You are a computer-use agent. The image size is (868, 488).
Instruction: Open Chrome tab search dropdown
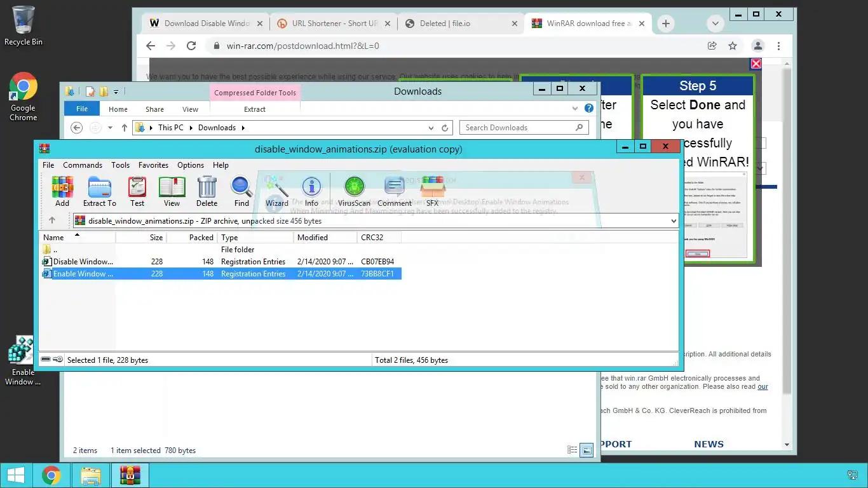(x=715, y=24)
